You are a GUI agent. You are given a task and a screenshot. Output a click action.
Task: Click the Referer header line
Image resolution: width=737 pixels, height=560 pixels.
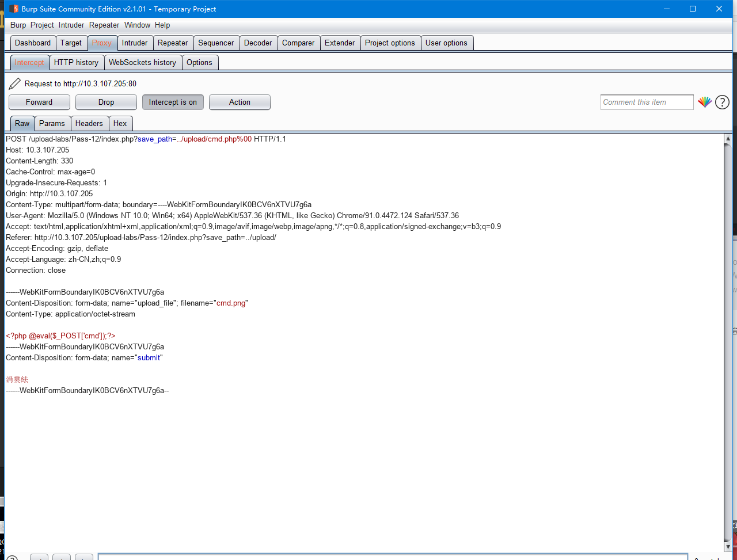[x=141, y=237]
